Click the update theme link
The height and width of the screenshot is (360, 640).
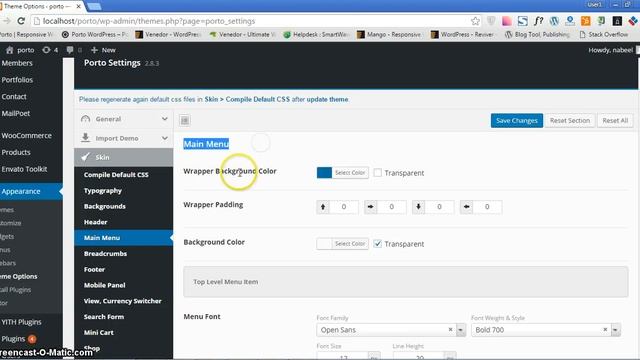(x=327, y=99)
